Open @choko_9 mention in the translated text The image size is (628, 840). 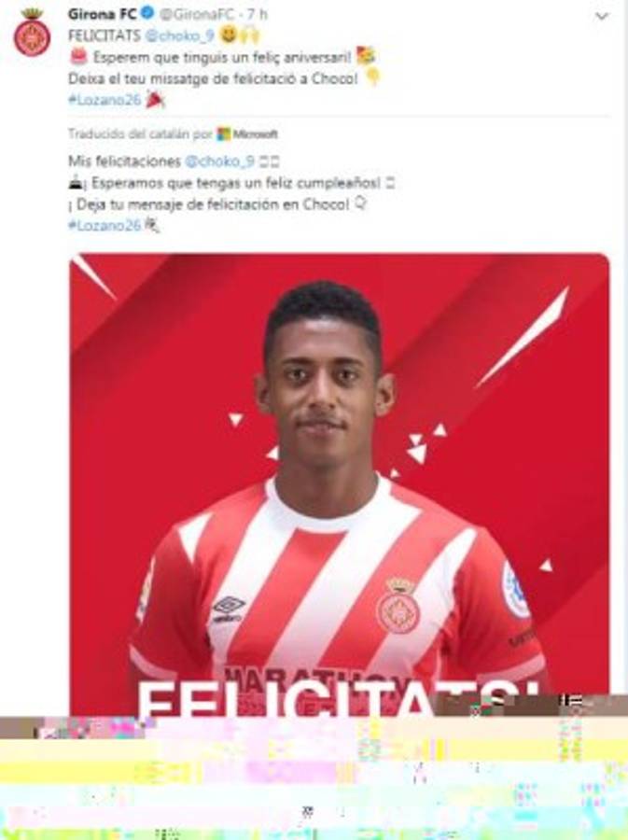click(219, 161)
